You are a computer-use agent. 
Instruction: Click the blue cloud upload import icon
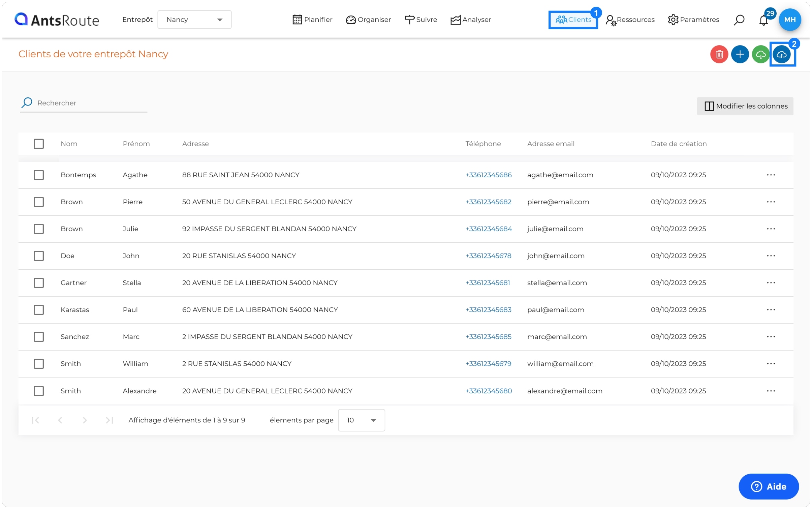[x=782, y=54]
